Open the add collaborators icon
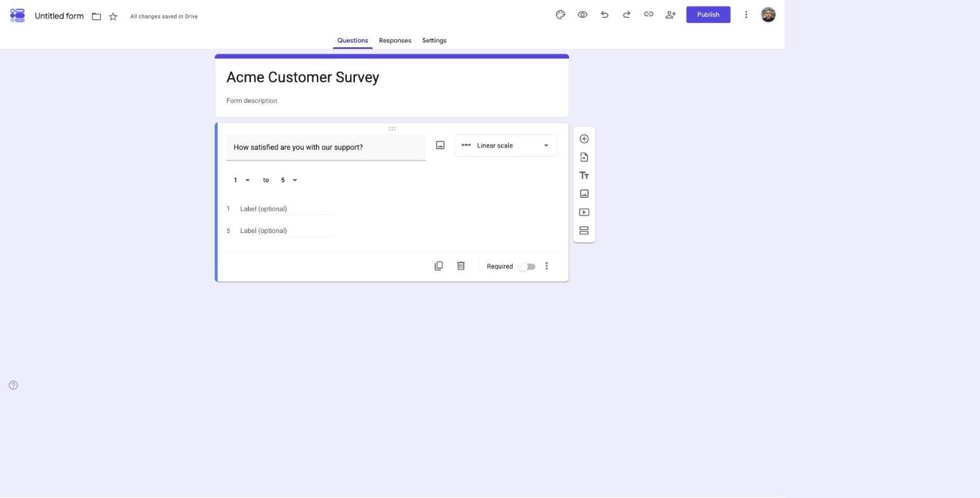Viewport: 980px width, 498px height. (670, 15)
